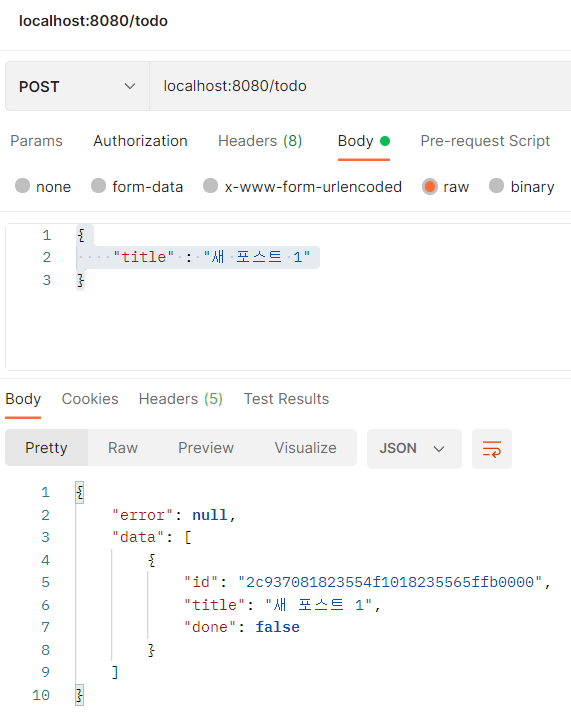Click the id value 2c937081823554f1018235565ffb0000
The width and height of the screenshot is (571, 712).
pyautogui.click(x=390, y=582)
